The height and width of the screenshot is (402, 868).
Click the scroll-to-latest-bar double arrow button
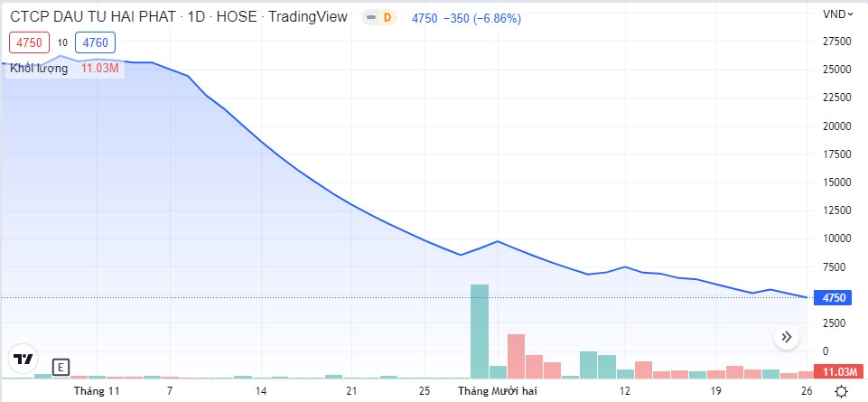(x=786, y=337)
